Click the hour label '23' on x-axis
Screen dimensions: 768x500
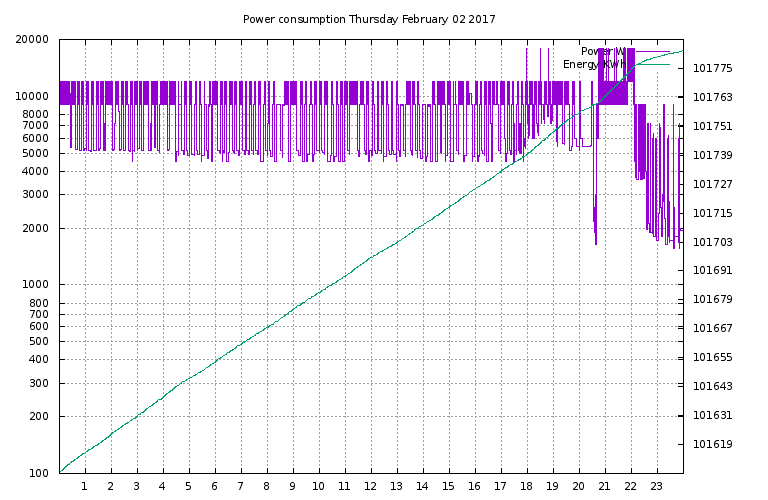coord(656,486)
